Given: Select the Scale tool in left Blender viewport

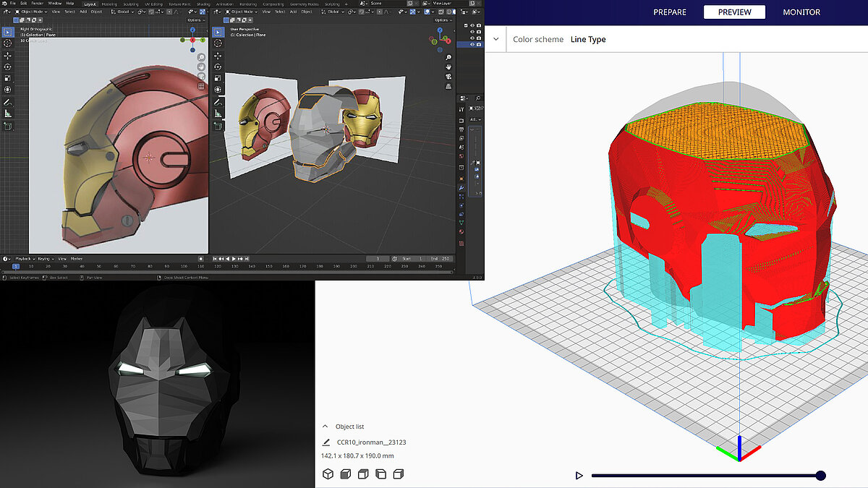Looking at the screenshot, I should pos(7,79).
